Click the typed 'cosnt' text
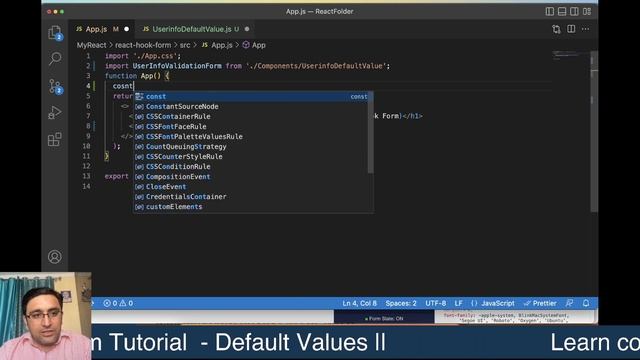Image resolution: width=640 pixels, height=360 pixels. click(122, 86)
